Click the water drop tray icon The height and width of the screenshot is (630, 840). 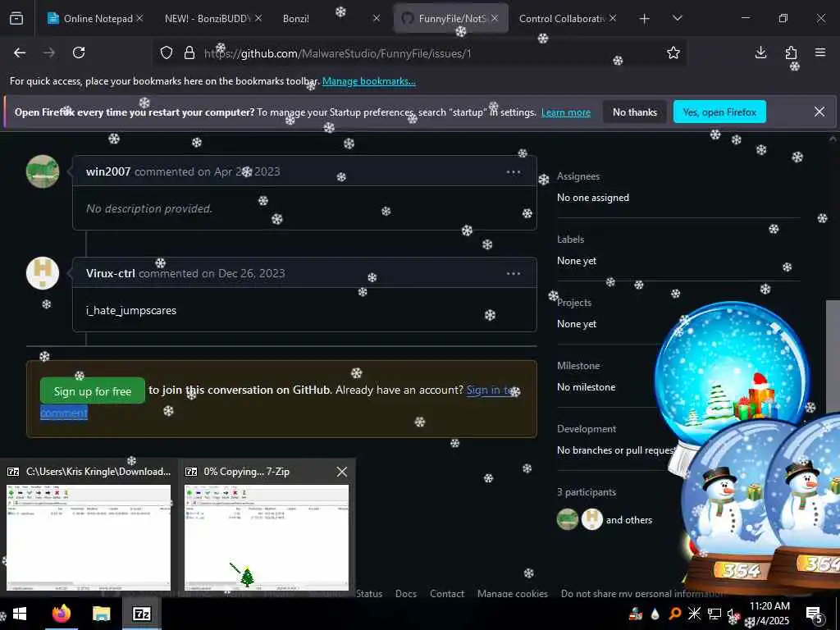655,614
